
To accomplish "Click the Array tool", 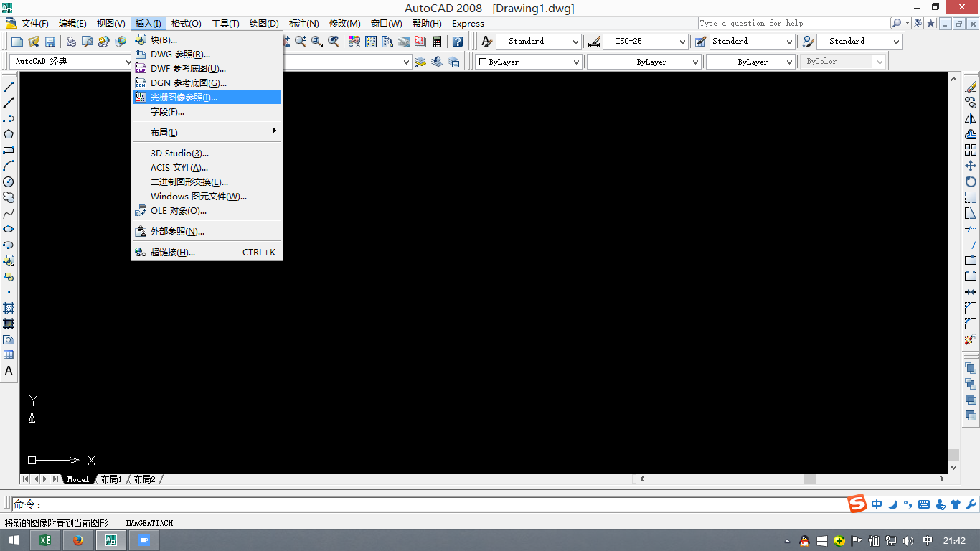I will pos(971,150).
